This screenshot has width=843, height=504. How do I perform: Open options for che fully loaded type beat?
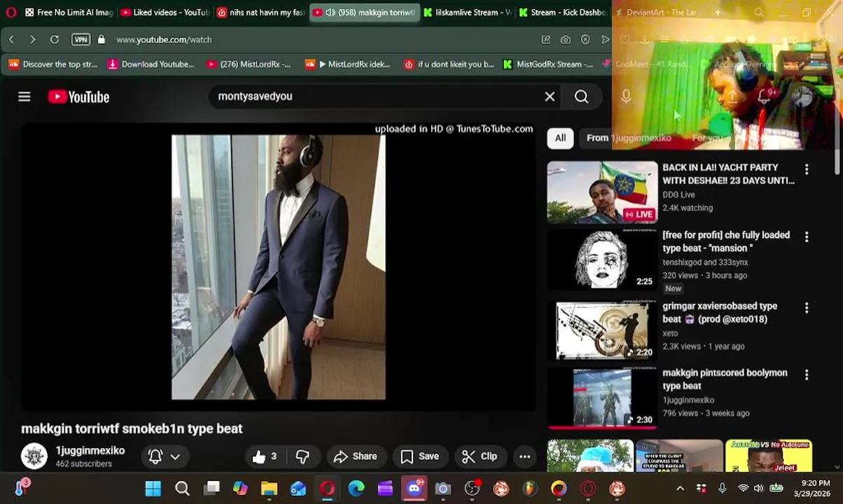[x=807, y=237]
